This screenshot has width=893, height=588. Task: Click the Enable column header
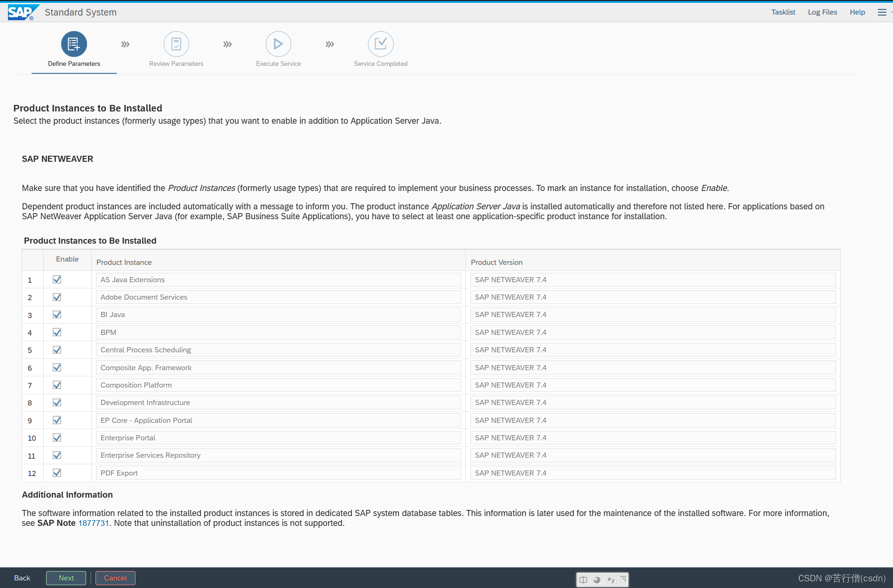pyautogui.click(x=67, y=259)
